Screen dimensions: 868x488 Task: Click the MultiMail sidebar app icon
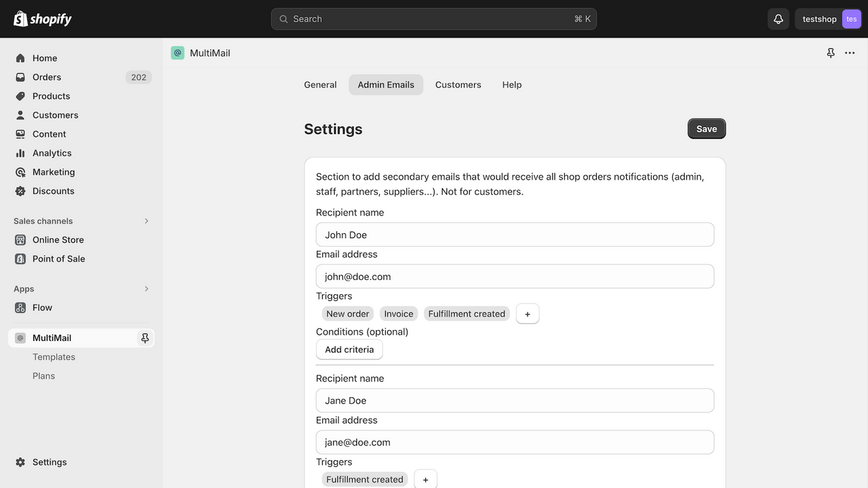(20, 338)
